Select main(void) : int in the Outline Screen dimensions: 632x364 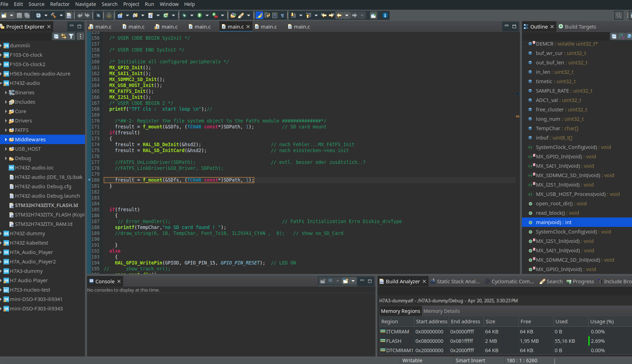(554, 222)
